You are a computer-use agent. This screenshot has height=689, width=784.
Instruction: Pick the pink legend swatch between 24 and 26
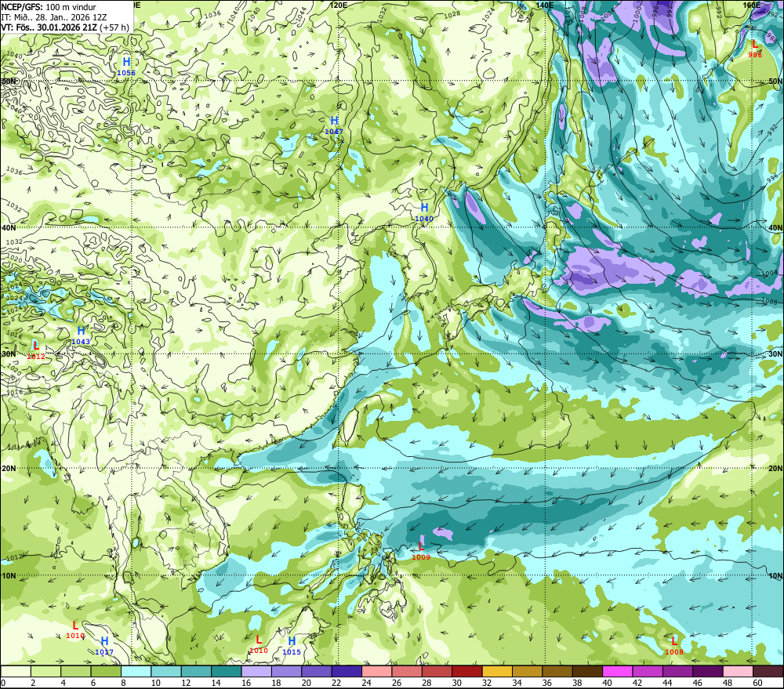pyautogui.click(x=377, y=671)
